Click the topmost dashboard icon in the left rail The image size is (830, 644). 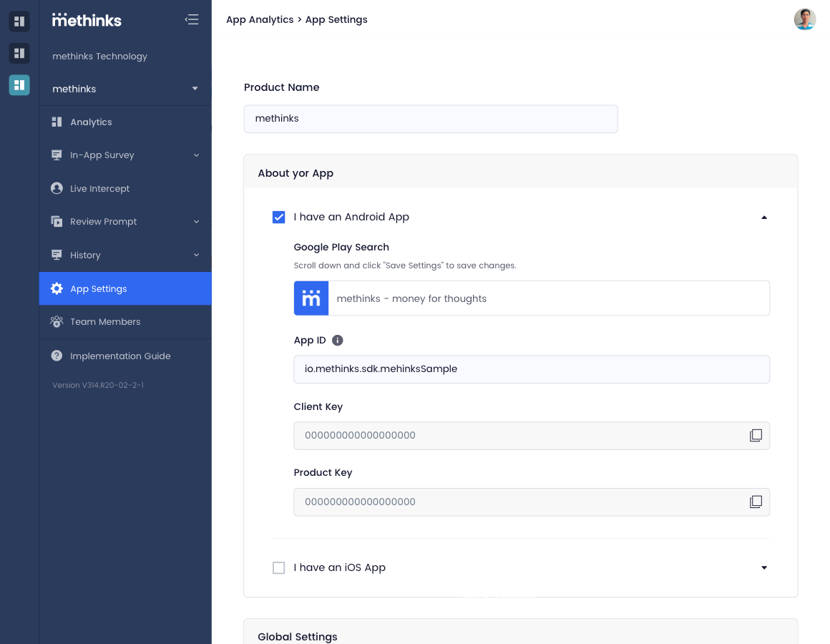click(x=19, y=21)
